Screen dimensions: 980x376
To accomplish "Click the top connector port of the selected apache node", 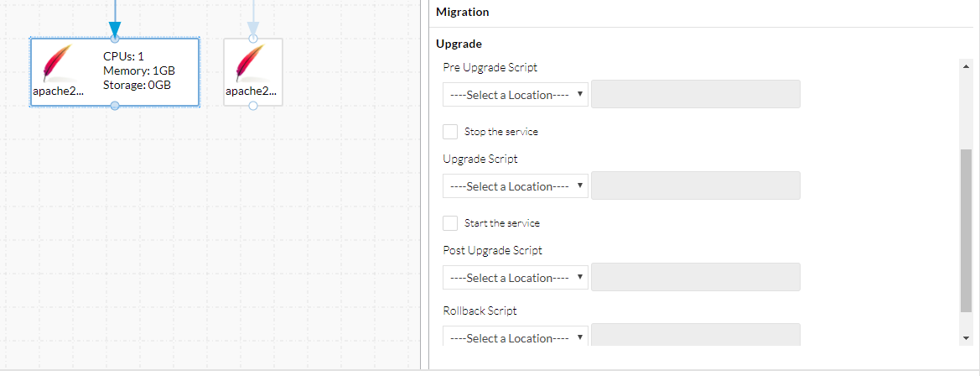I will tap(115, 39).
